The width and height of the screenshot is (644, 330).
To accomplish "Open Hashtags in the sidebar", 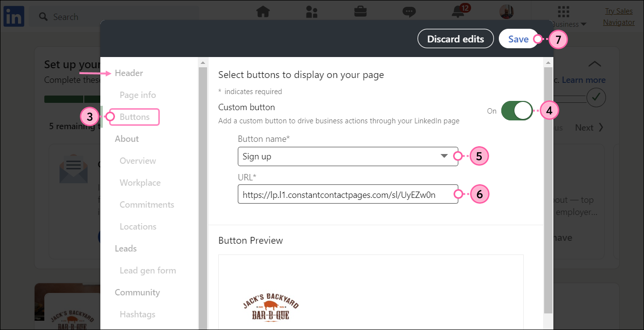I will [x=137, y=314].
